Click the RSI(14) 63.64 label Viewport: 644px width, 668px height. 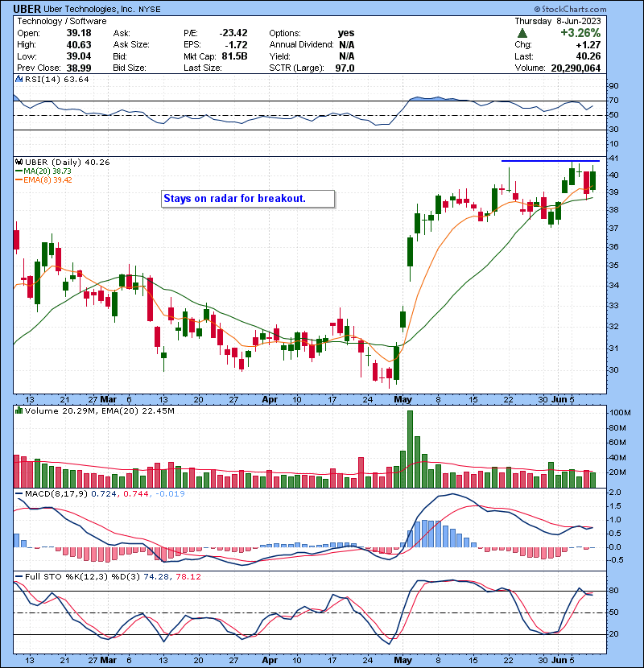point(57,79)
